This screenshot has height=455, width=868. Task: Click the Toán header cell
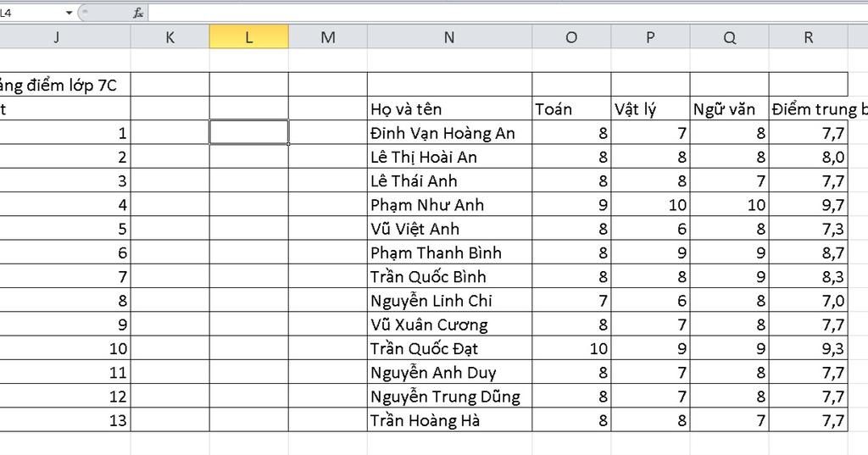click(571, 109)
